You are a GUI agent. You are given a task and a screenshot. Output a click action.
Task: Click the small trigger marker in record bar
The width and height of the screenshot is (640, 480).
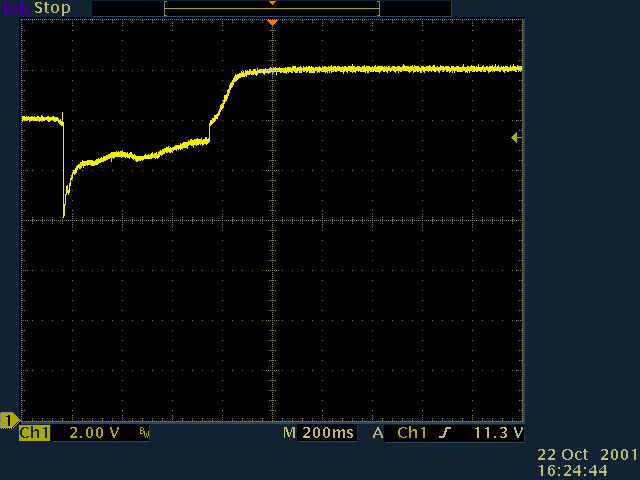pyautogui.click(x=272, y=3)
